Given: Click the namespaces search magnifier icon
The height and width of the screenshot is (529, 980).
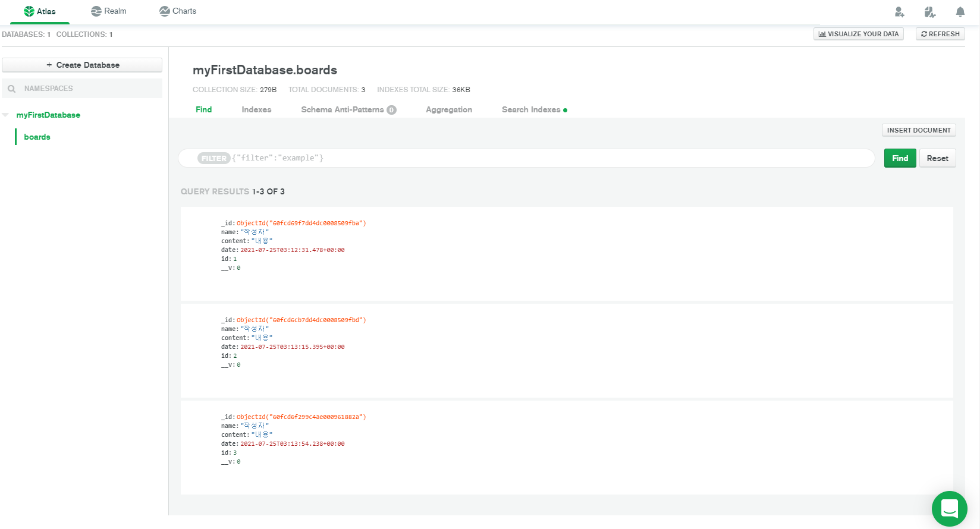Looking at the screenshot, I should (12, 89).
